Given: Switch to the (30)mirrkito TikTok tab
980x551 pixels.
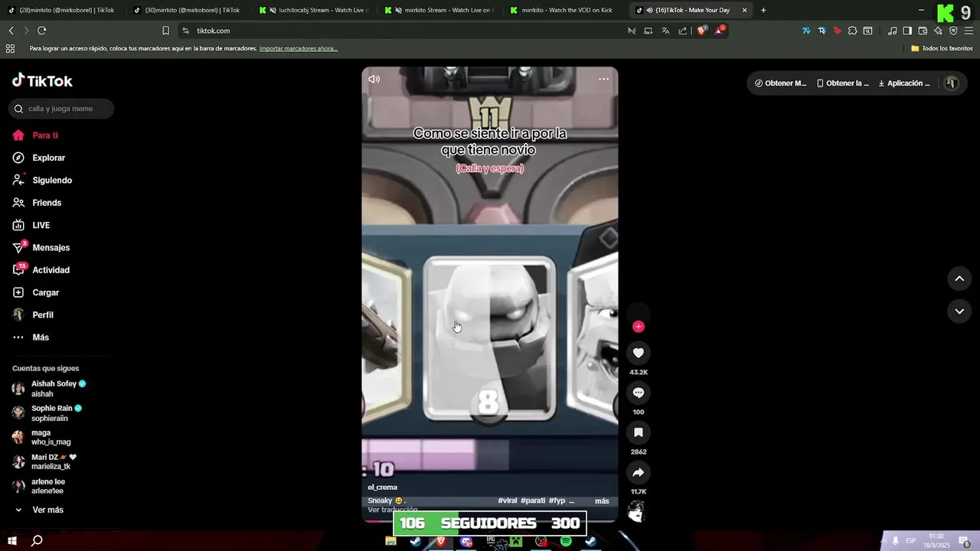Looking at the screenshot, I should [188, 10].
